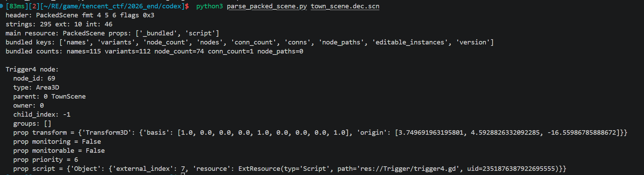Click the 'child_index: -1' line
The height and width of the screenshot is (175, 644).
point(42,115)
